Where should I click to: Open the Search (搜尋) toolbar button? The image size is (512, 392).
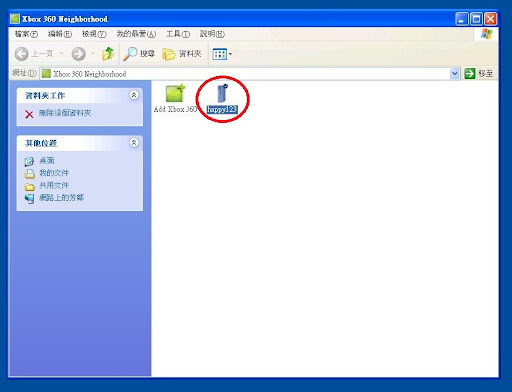tap(139, 54)
